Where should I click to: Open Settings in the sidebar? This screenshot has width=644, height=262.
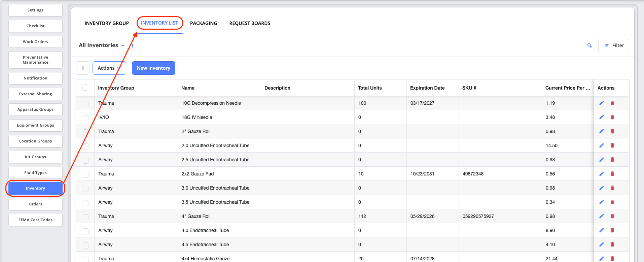(x=35, y=10)
